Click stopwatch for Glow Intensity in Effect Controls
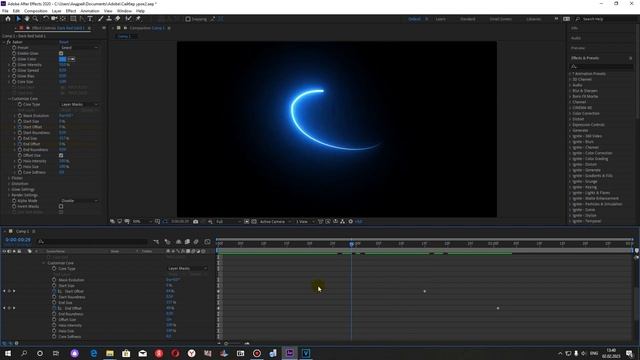 click(14, 65)
